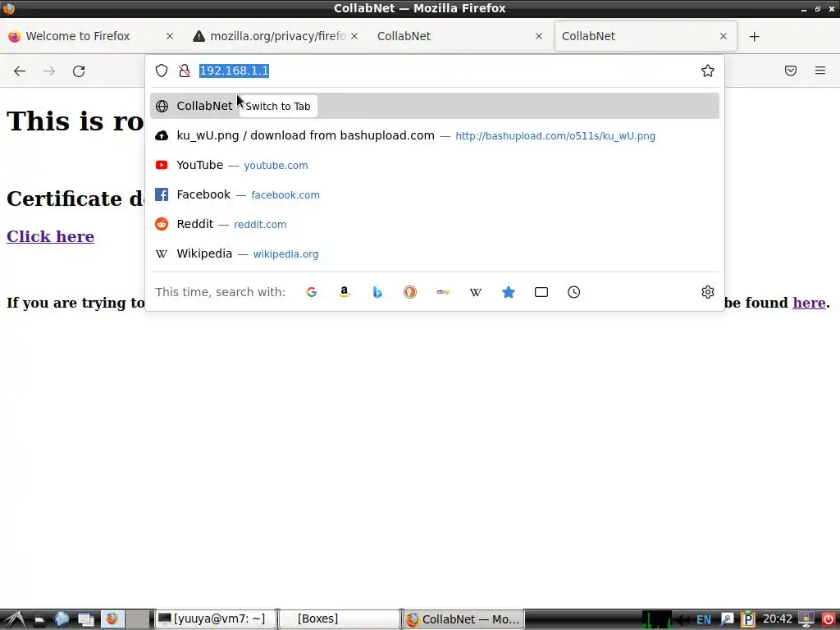Bookmark this page with the star icon
This screenshot has height=630, width=840.
708,71
